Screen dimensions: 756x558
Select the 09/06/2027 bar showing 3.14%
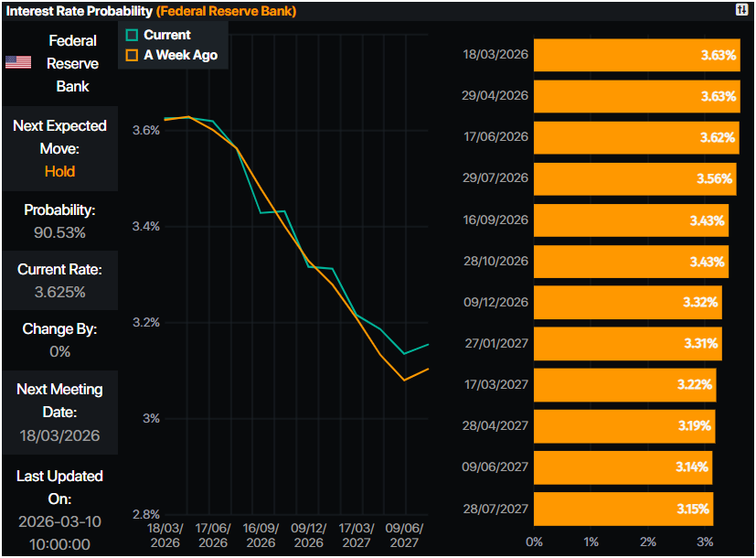click(623, 467)
